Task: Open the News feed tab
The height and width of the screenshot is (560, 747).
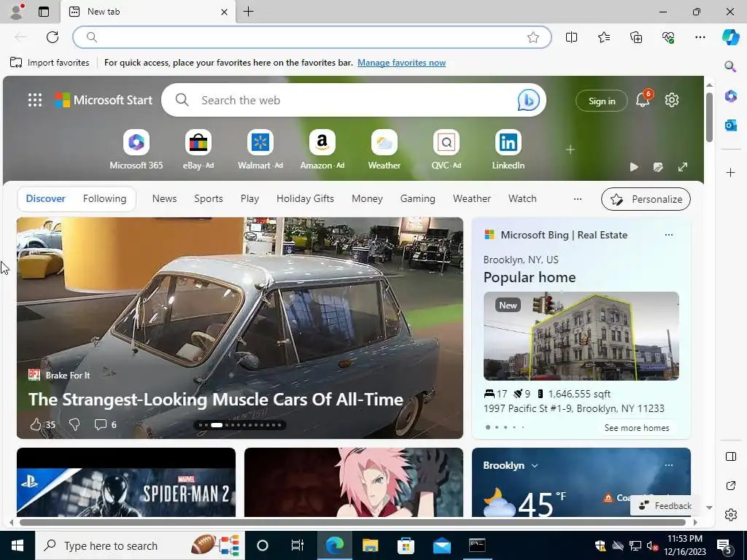Action: click(x=164, y=198)
